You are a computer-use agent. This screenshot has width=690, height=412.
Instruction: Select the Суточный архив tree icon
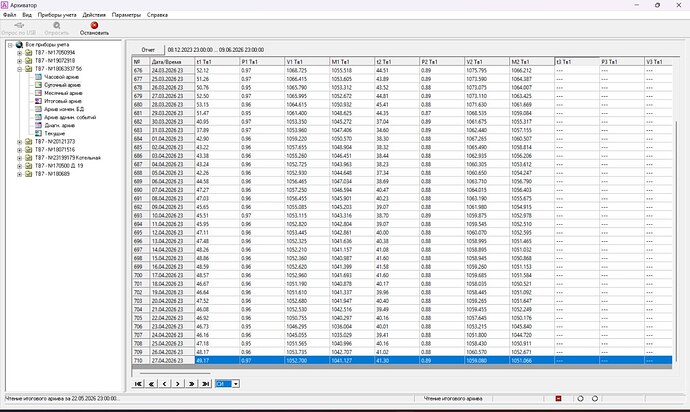point(38,85)
